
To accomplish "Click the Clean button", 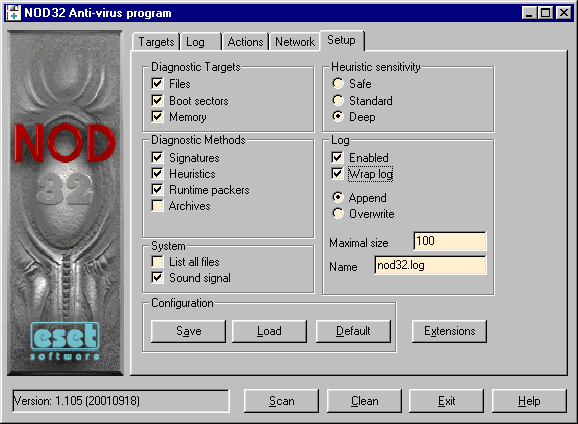I will point(364,401).
